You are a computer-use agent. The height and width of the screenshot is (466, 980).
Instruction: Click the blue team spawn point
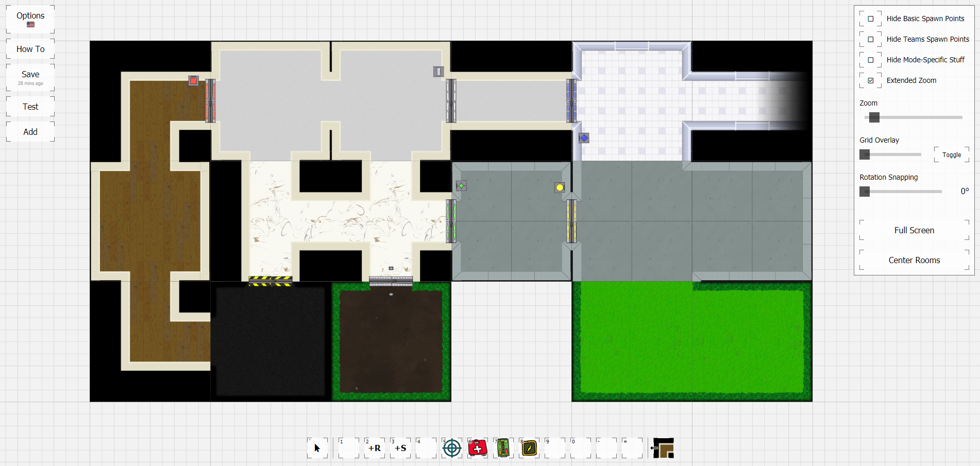[x=584, y=138]
